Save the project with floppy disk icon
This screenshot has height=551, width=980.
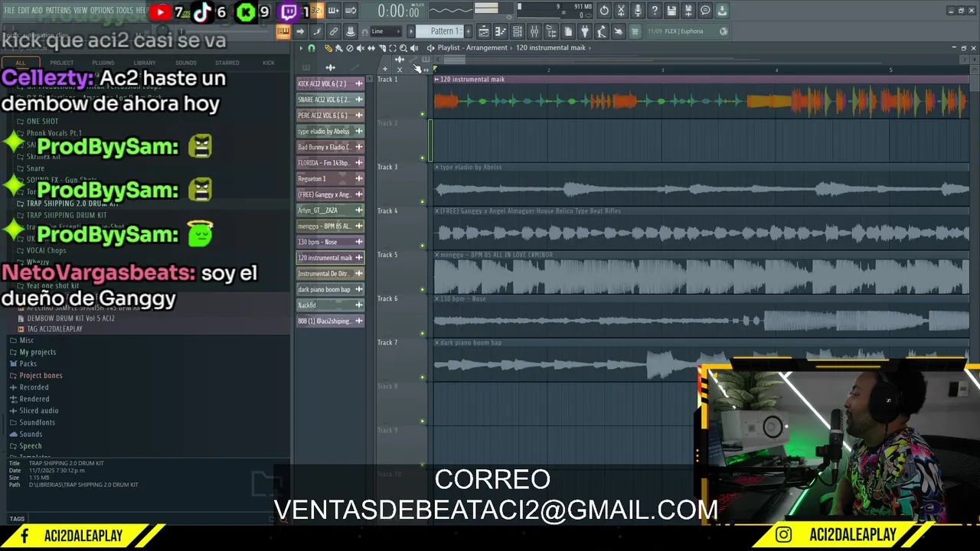coord(671,11)
